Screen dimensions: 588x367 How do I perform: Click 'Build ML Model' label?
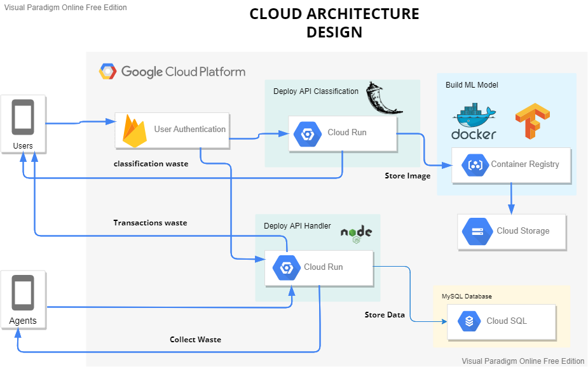pos(472,85)
